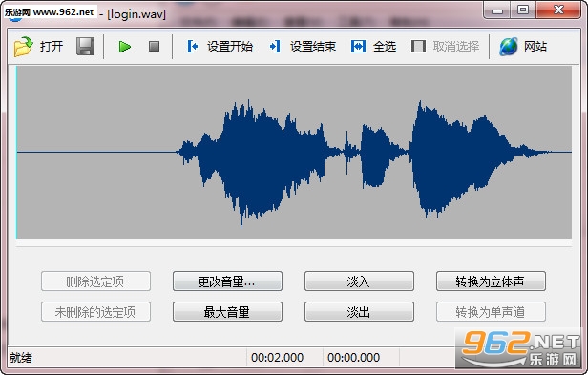Save audio using the floppy disk icon
Image resolution: width=588 pixels, height=375 pixels.
85,47
